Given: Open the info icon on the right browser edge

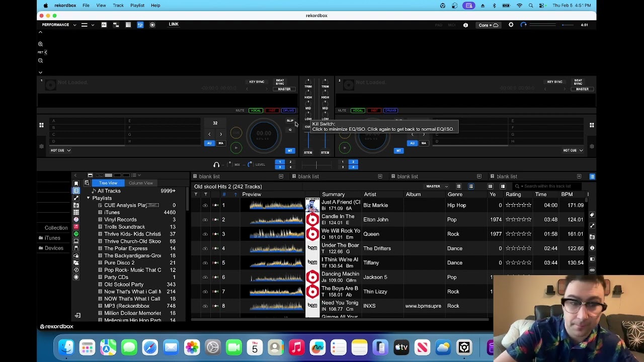Looking at the screenshot, I should (x=592, y=248).
